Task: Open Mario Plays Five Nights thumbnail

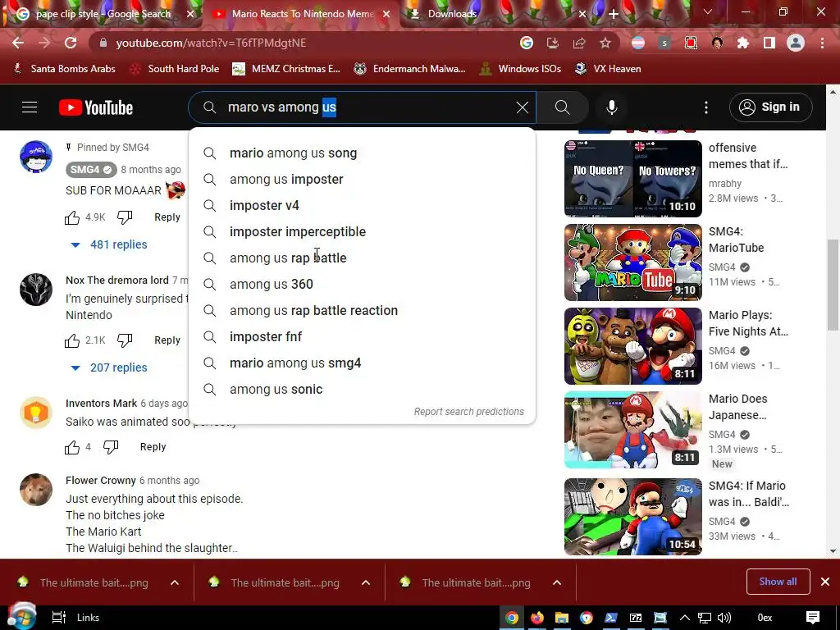Action: pyautogui.click(x=632, y=346)
